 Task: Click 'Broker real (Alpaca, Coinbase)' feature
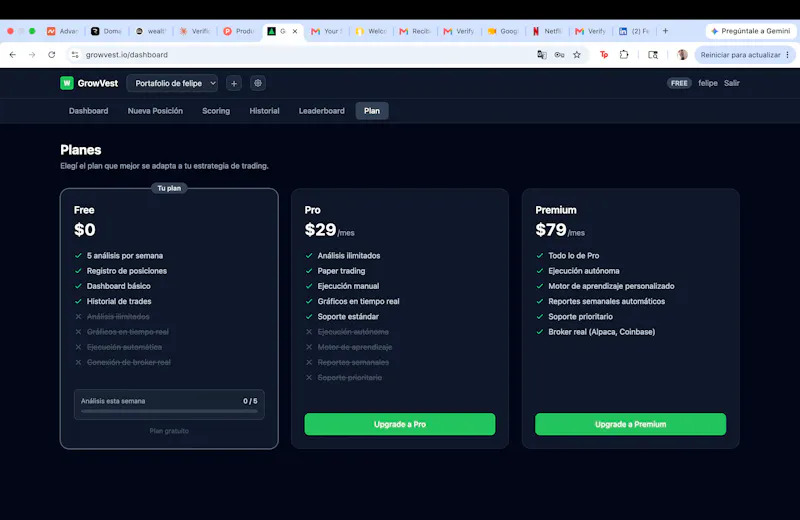(602, 332)
